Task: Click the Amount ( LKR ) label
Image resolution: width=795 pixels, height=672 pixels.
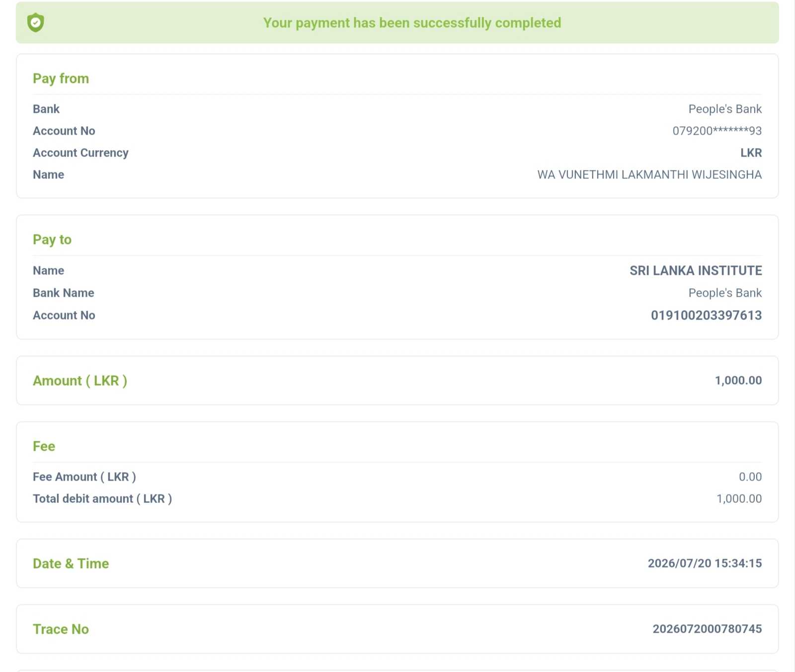Action: (x=80, y=381)
